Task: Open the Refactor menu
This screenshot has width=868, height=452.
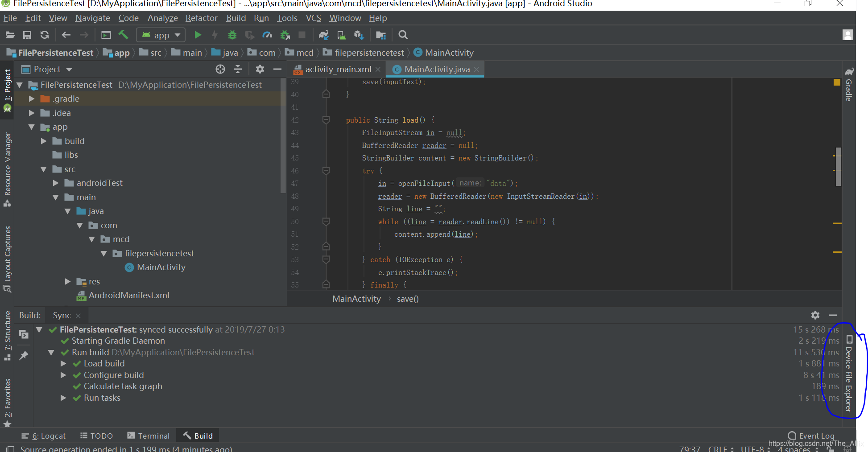Action: pos(202,18)
